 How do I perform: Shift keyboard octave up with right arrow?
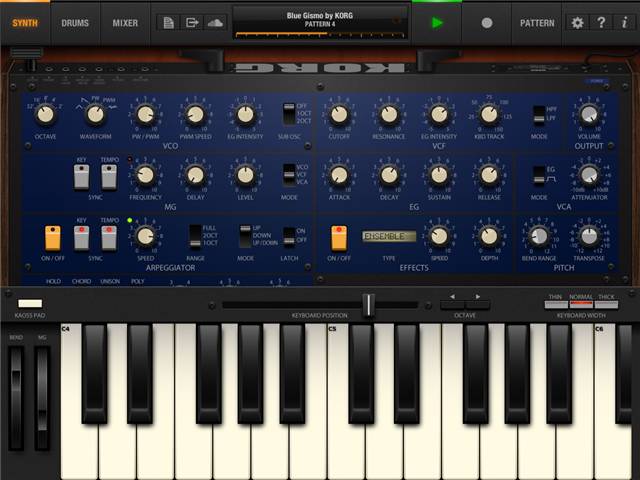click(477, 304)
